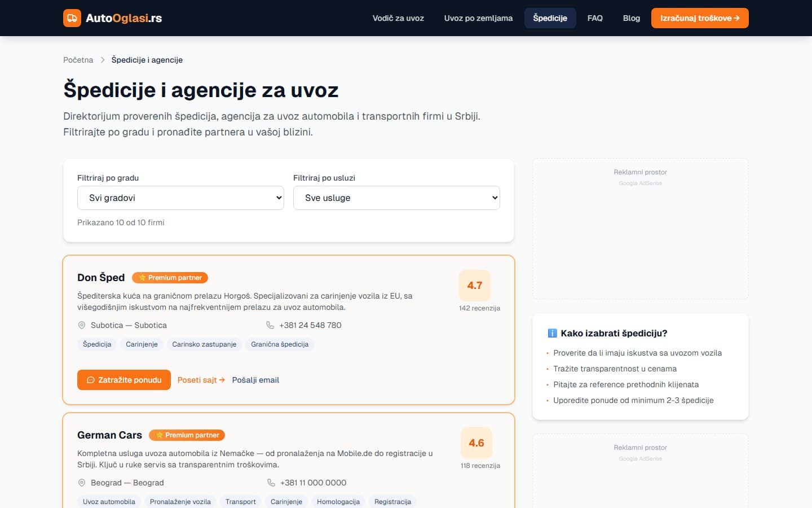
Task: Click the 4.7 rating badge
Action: 475,286
